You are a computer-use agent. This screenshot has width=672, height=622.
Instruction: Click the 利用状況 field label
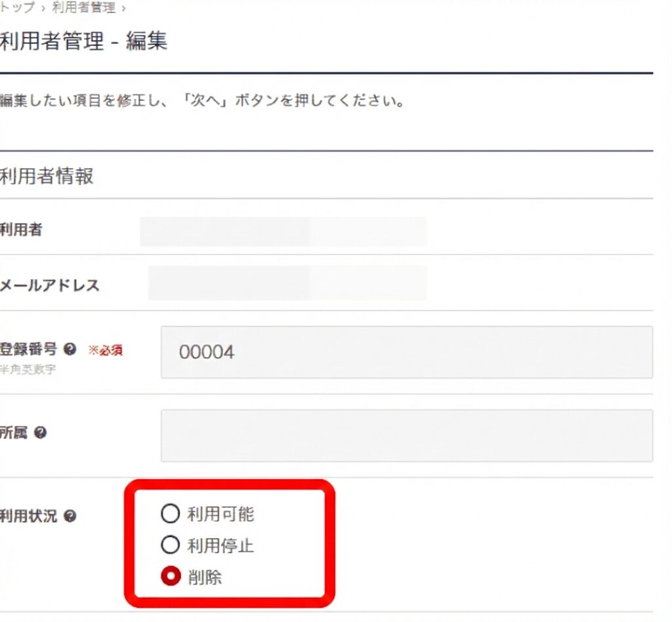point(29,516)
